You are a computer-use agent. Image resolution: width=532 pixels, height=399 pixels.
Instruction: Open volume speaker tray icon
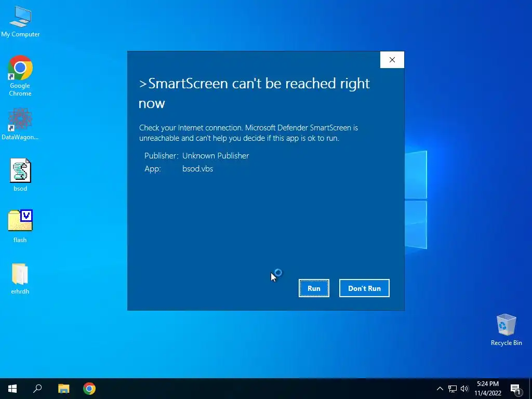tap(464, 389)
